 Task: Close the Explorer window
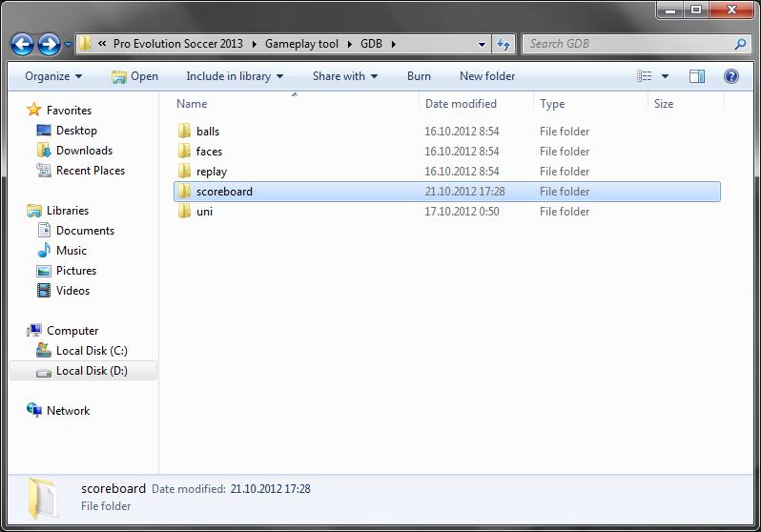pyautogui.click(x=731, y=10)
